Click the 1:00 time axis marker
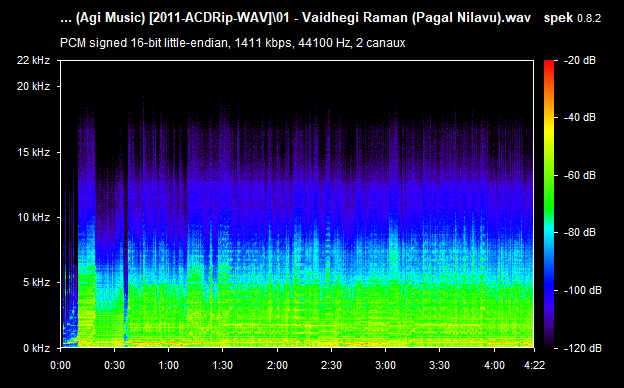The image size is (624, 388). (x=168, y=365)
